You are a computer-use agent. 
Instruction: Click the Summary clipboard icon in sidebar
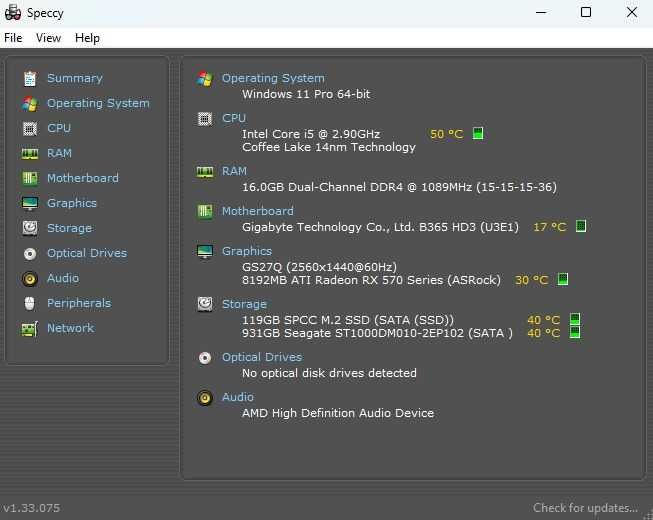coord(29,78)
